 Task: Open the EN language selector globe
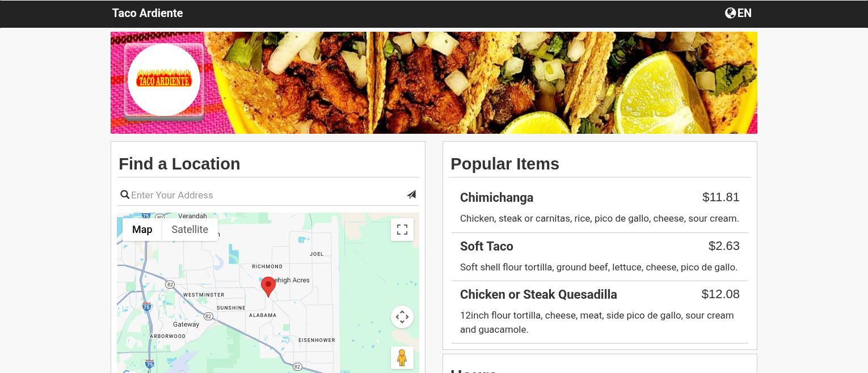pos(738,13)
